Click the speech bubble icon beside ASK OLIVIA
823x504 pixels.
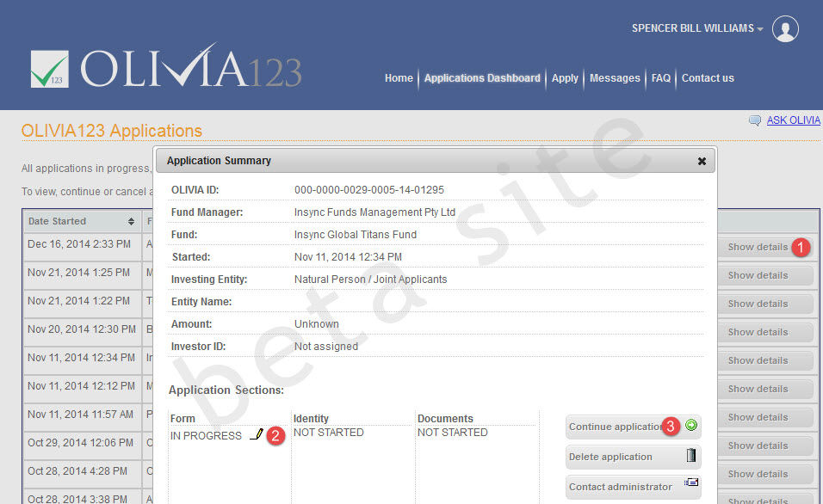click(x=755, y=120)
